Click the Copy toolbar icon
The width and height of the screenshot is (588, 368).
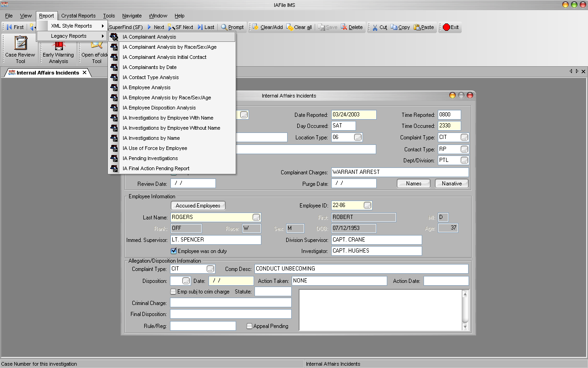400,27
